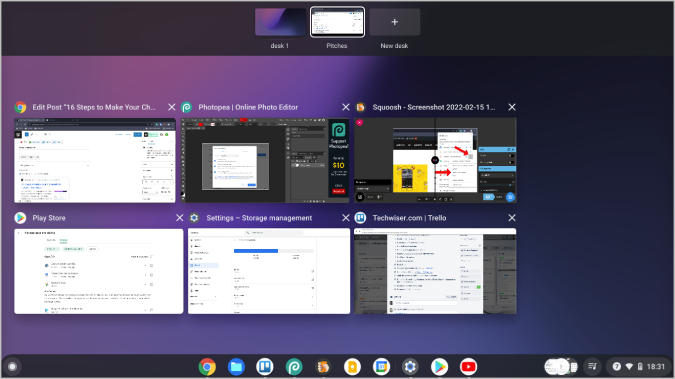Open the Tote holding space previews

tap(561, 367)
